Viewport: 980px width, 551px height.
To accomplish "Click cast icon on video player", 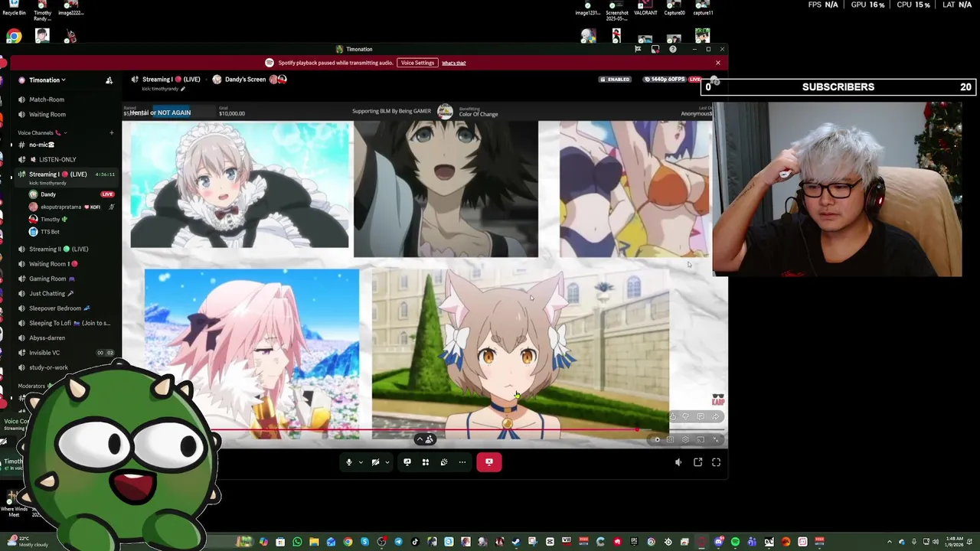I will (701, 439).
